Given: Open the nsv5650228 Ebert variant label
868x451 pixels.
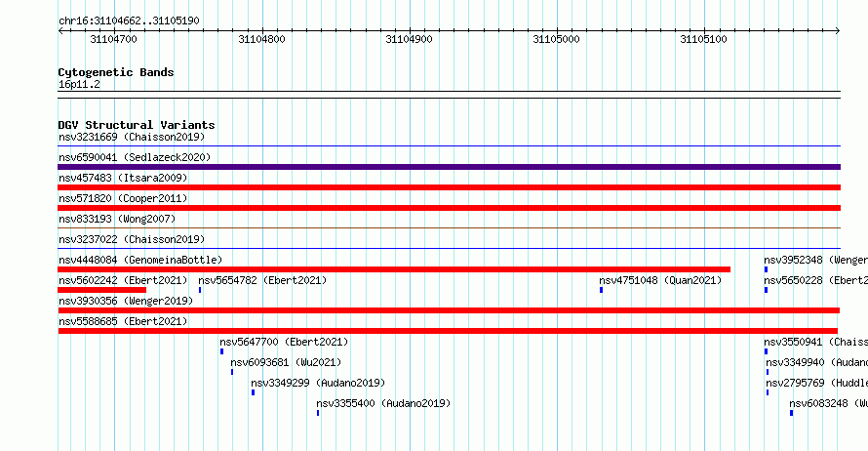Looking at the screenshot, I should click(816, 280).
